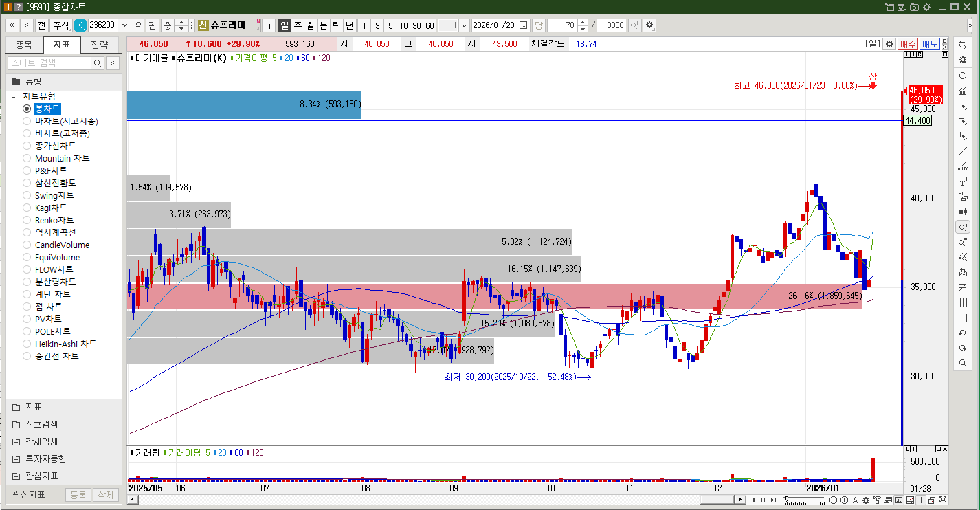Zoom in chart with plus circle icon

(x=844, y=500)
